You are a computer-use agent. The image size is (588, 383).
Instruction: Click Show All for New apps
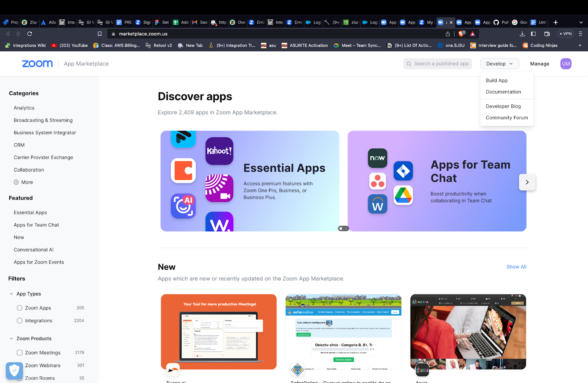[516, 267]
